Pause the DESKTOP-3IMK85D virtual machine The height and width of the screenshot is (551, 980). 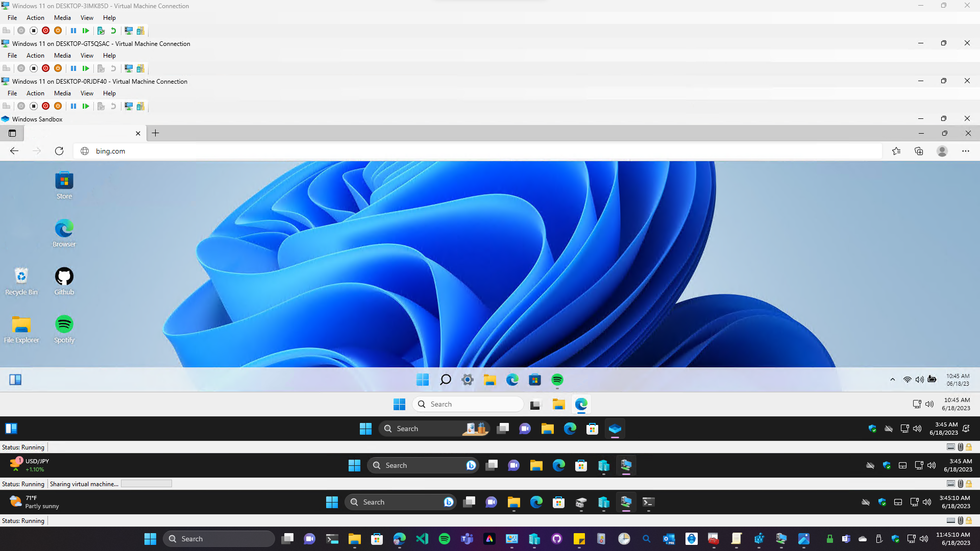(73, 31)
